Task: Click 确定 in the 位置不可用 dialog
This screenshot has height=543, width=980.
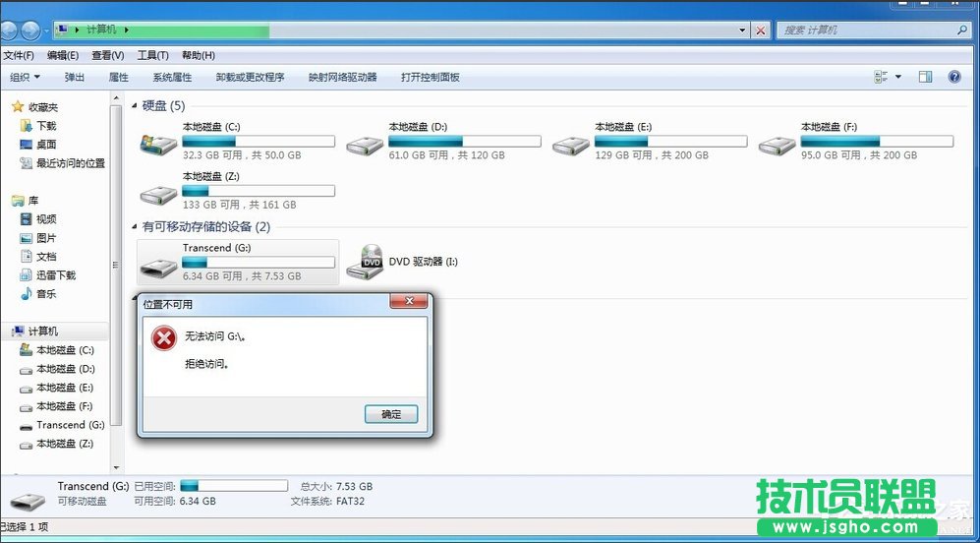Action: click(x=391, y=414)
